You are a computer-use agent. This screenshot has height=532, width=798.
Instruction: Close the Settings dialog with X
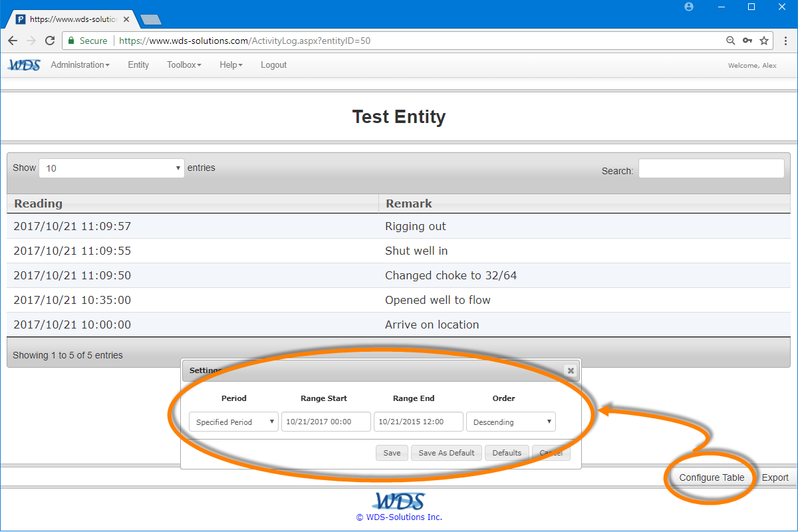click(x=570, y=370)
